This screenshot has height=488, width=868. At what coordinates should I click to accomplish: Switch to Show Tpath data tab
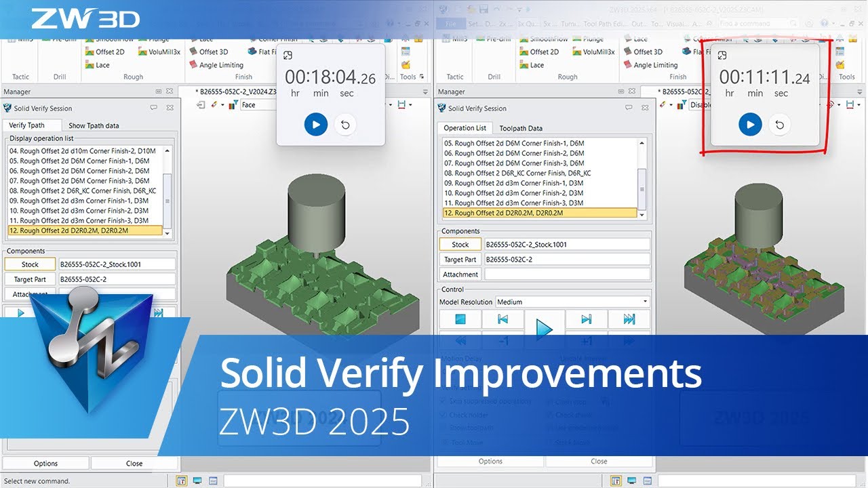point(94,125)
